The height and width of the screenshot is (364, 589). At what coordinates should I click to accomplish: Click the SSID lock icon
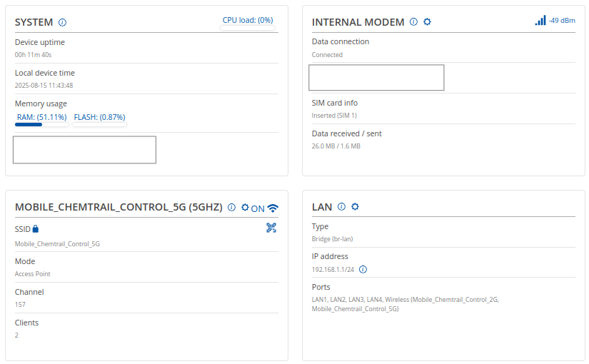[35, 228]
